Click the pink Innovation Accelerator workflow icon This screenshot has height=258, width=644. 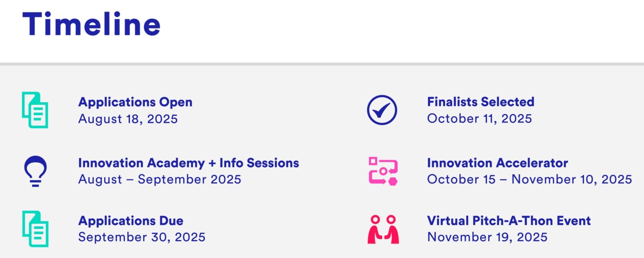point(383,171)
